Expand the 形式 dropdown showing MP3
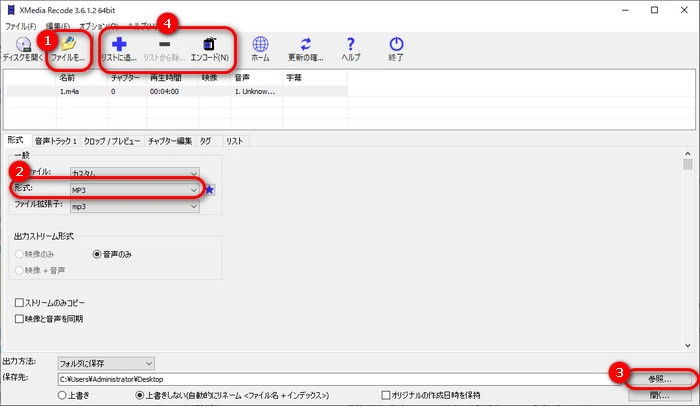The image size is (700, 407). click(x=134, y=190)
